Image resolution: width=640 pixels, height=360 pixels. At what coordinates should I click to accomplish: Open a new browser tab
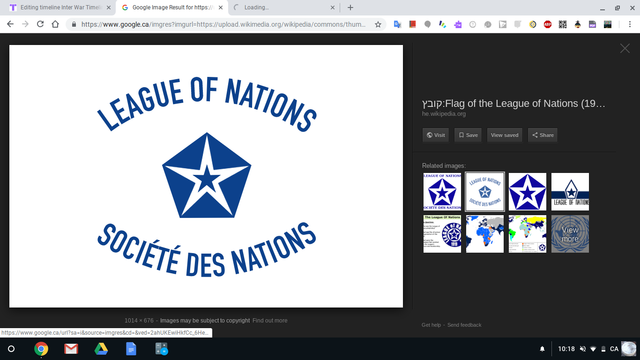[x=350, y=7]
